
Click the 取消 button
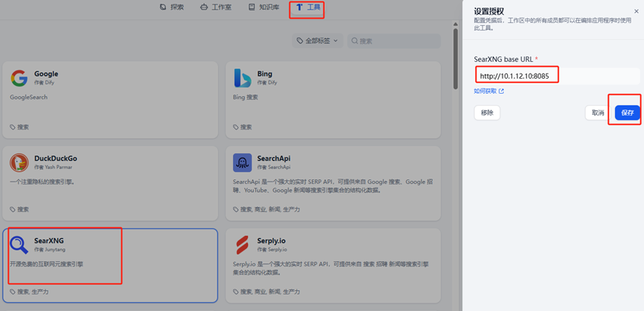point(598,113)
